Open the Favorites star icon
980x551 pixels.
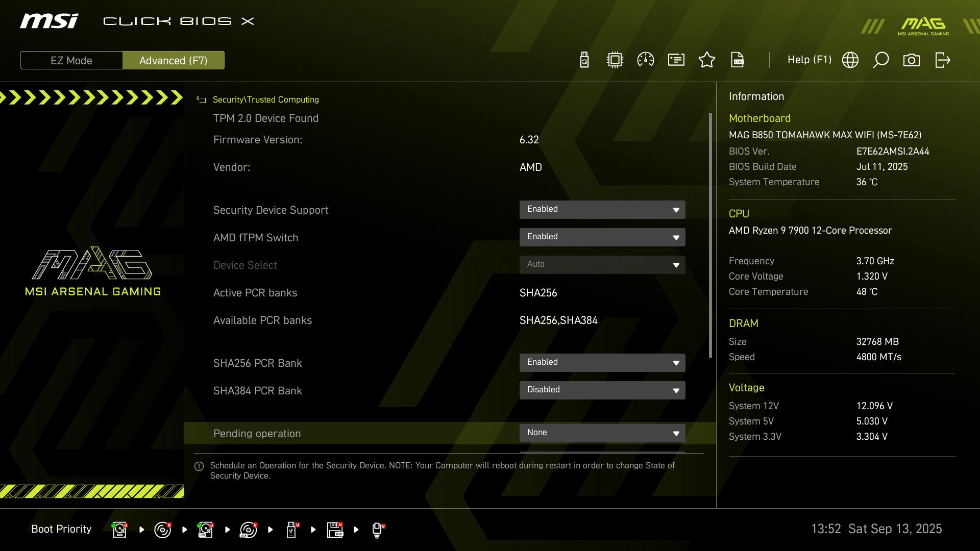(707, 60)
